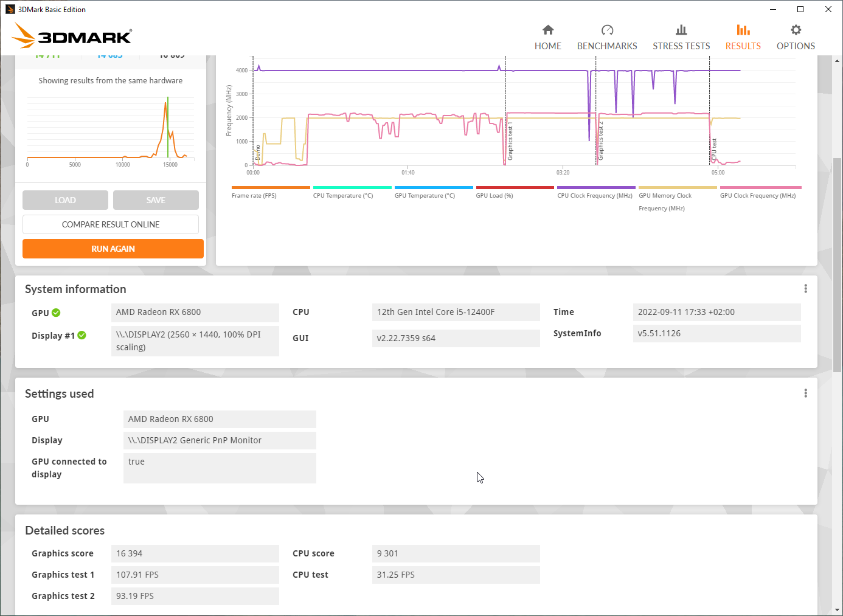Select the 107.91 FPS value
This screenshot has width=843, height=616.
(x=195, y=575)
